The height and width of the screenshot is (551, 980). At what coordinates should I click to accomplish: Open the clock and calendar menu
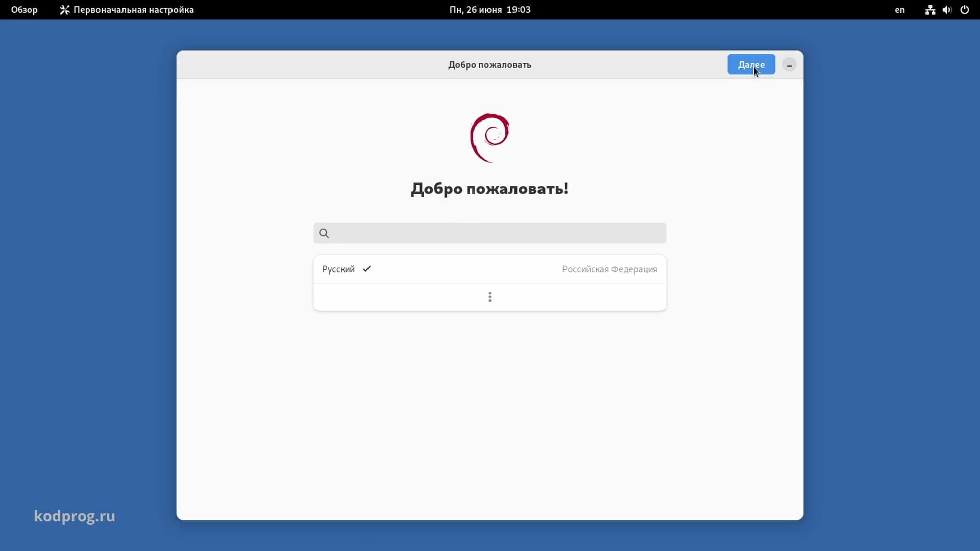490,10
